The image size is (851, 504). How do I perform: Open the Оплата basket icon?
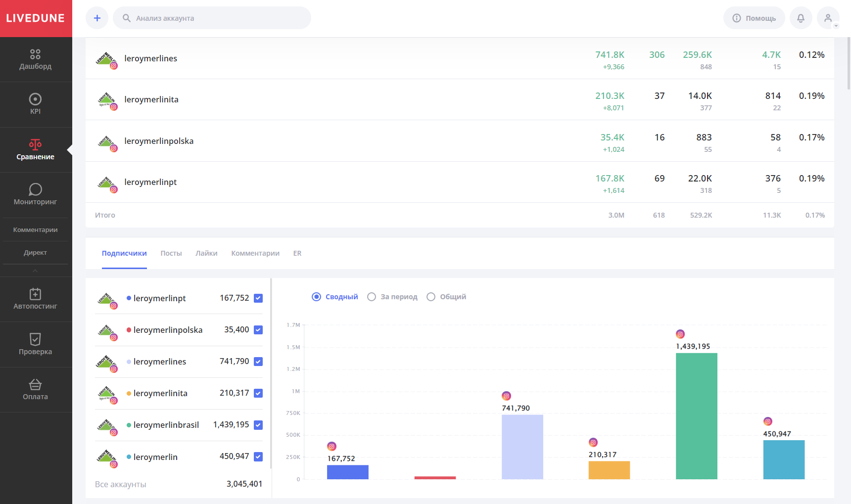click(x=35, y=384)
